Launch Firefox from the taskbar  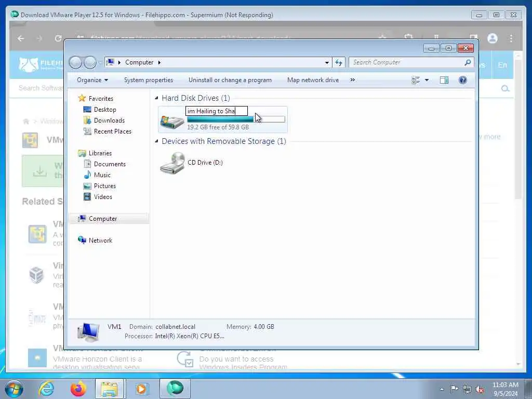click(x=78, y=389)
